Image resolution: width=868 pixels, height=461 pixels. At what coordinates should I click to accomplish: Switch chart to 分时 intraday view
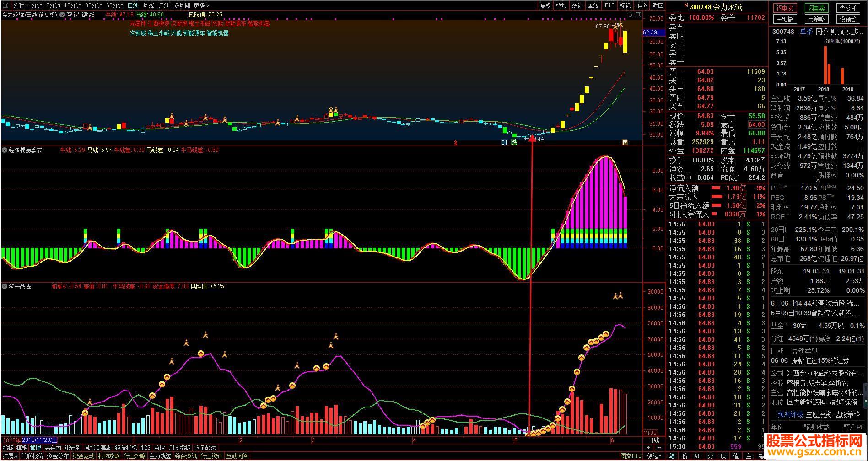[18, 5]
